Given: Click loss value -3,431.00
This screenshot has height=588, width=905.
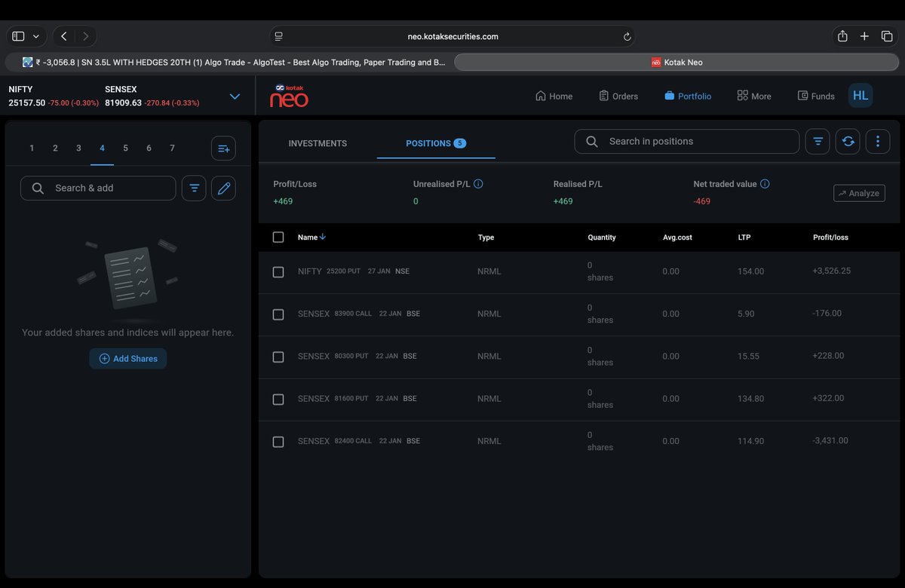Looking at the screenshot, I should tap(830, 441).
